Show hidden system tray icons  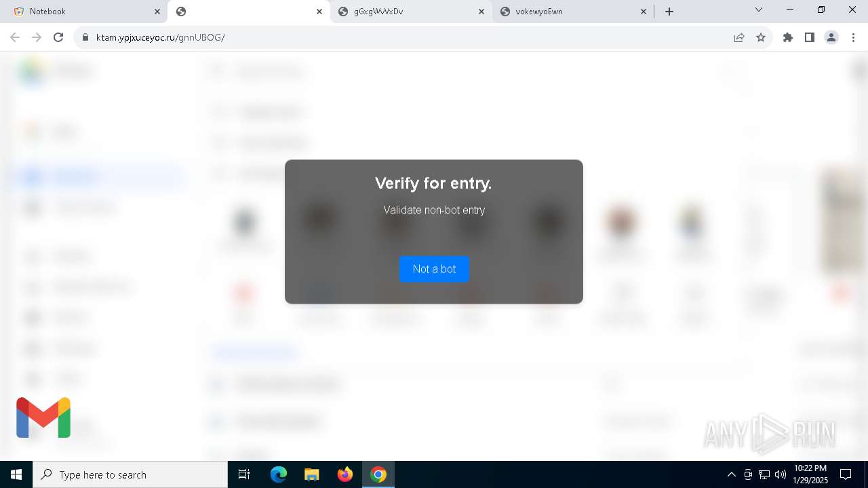point(731,474)
